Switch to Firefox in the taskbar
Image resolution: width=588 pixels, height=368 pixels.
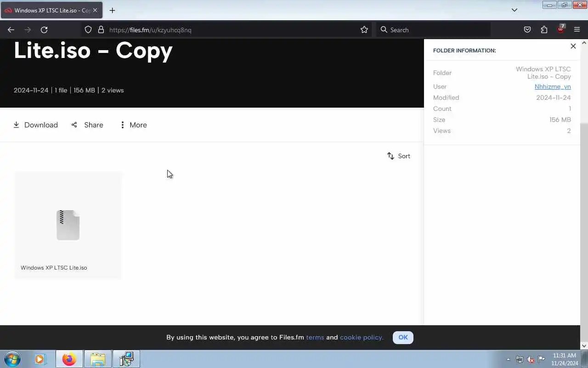pos(69,359)
